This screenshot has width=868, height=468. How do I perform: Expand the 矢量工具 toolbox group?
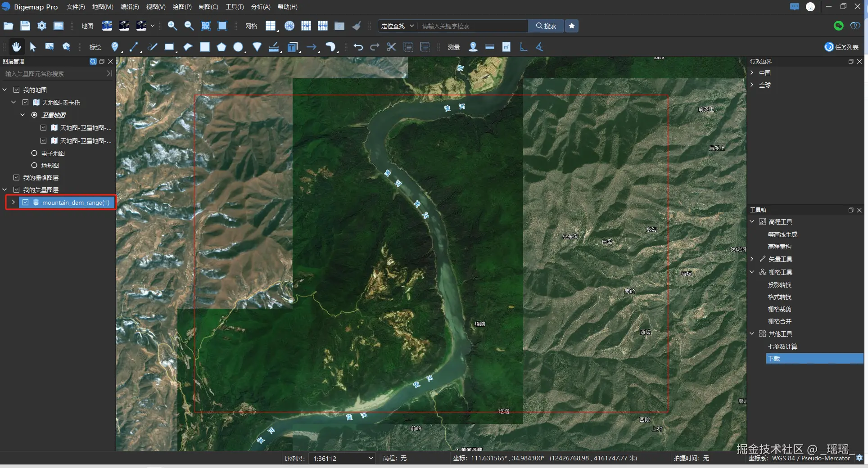752,259
